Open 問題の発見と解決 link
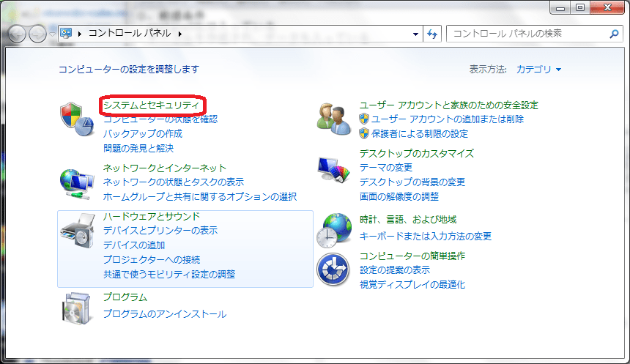Image resolution: width=630 pixels, height=364 pixels. coord(138,148)
